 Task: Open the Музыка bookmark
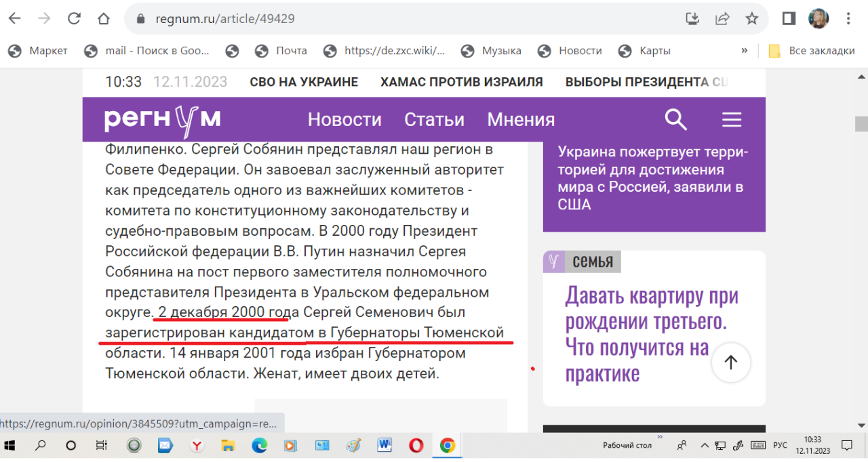492,51
